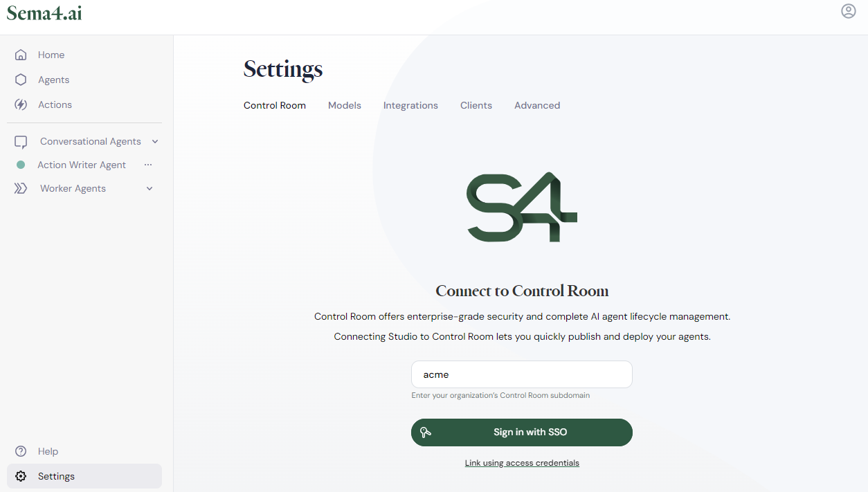Switch to the Models tab

coord(345,105)
